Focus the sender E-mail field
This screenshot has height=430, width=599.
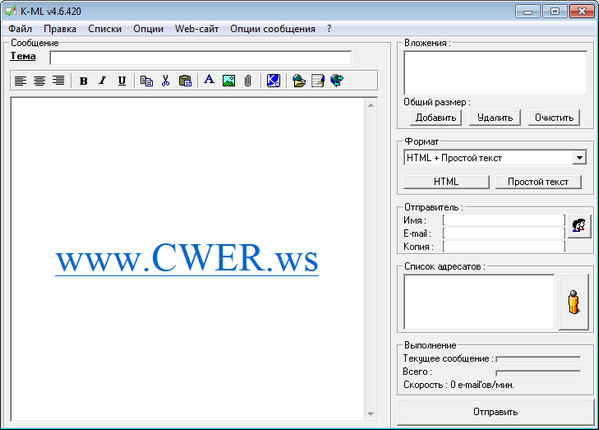(504, 233)
